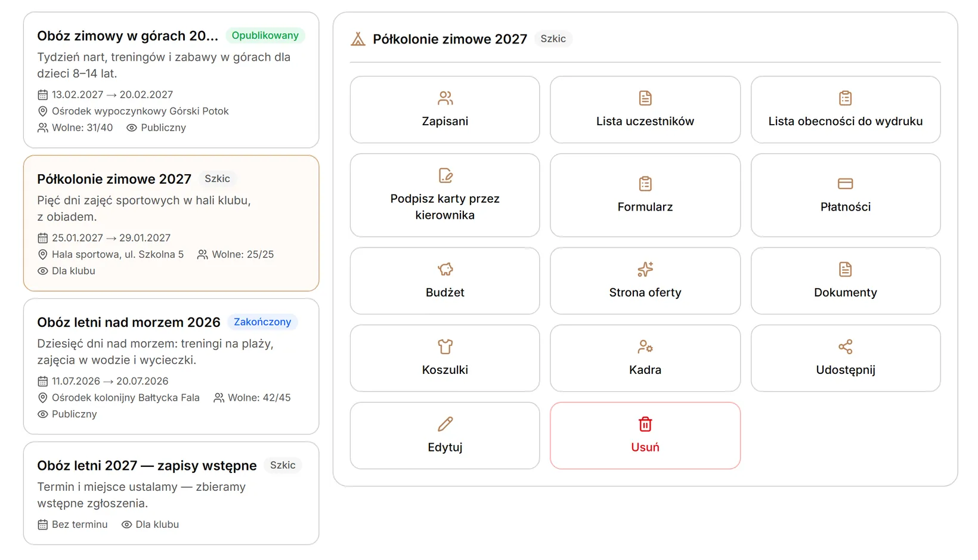Click the Udostępnij share icon
The height and width of the screenshot is (560, 978).
click(845, 346)
